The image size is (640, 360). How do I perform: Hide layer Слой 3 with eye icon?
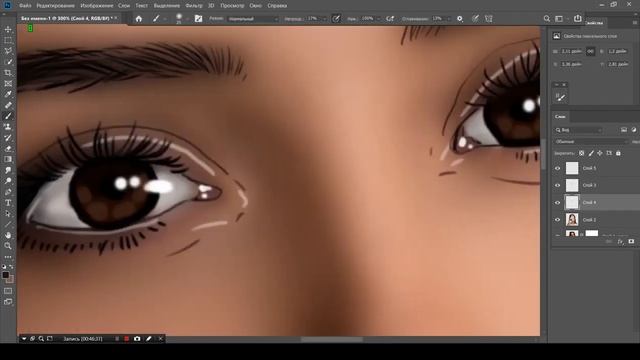tap(558, 185)
